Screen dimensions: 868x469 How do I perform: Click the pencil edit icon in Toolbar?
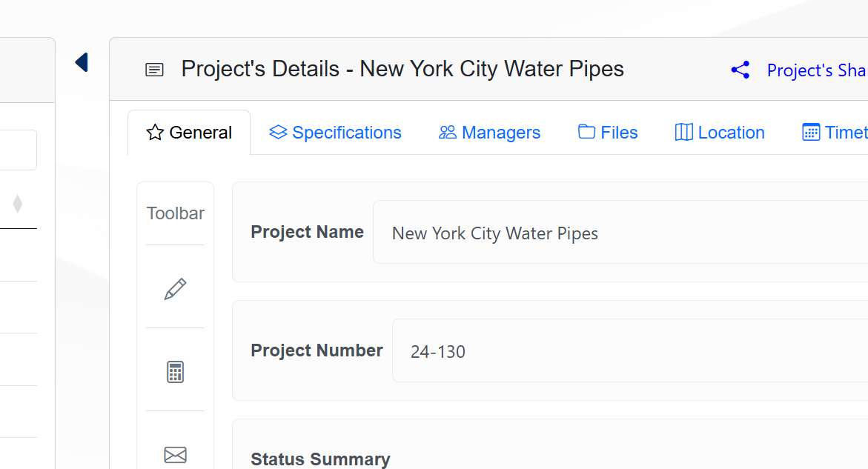pyautogui.click(x=175, y=289)
